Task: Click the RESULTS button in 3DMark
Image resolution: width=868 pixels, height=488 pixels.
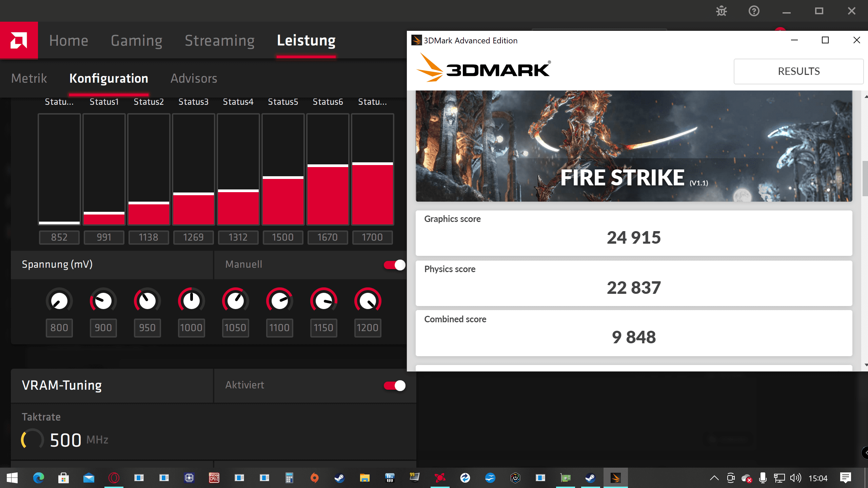Action: tap(798, 71)
